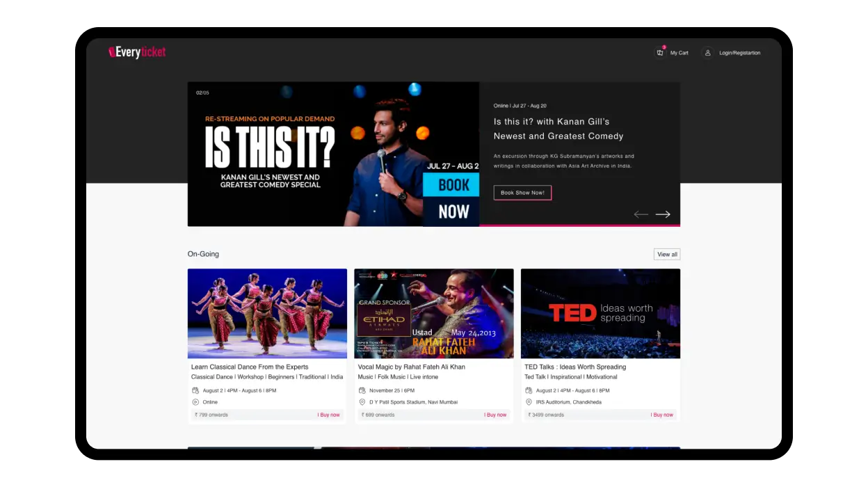This screenshot has height=487, width=868.
Task: Open the My Cart link
Action: click(679, 53)
